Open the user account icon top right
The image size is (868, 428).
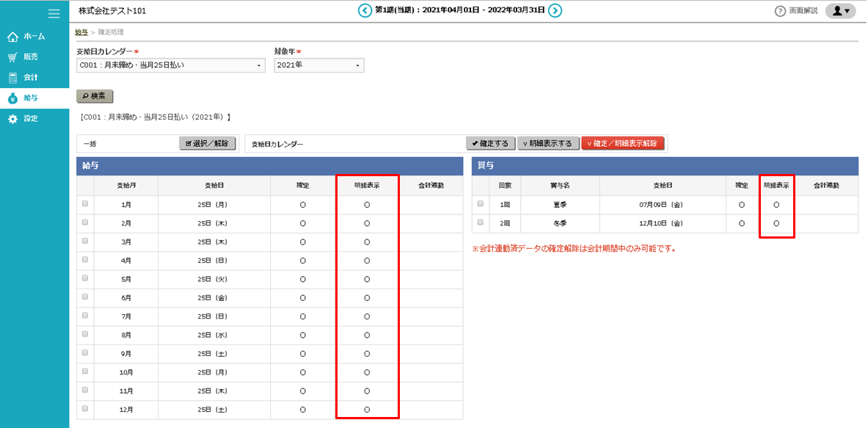click(839, 10)
